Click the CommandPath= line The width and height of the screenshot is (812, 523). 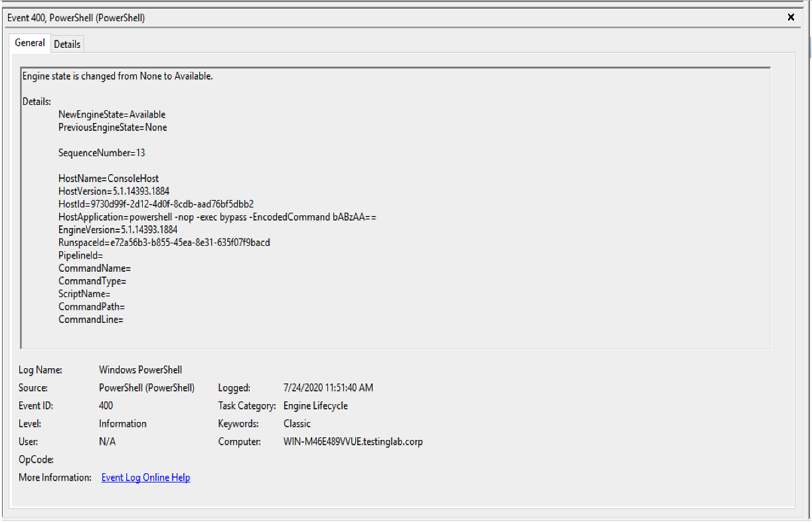click(92, 307)
